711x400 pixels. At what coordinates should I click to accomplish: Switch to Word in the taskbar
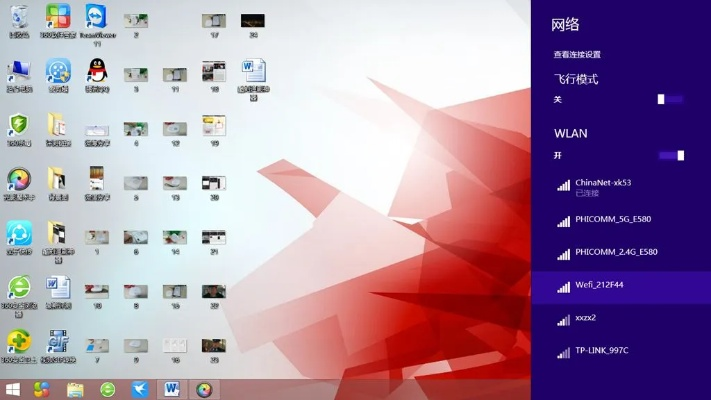[171, 389]
